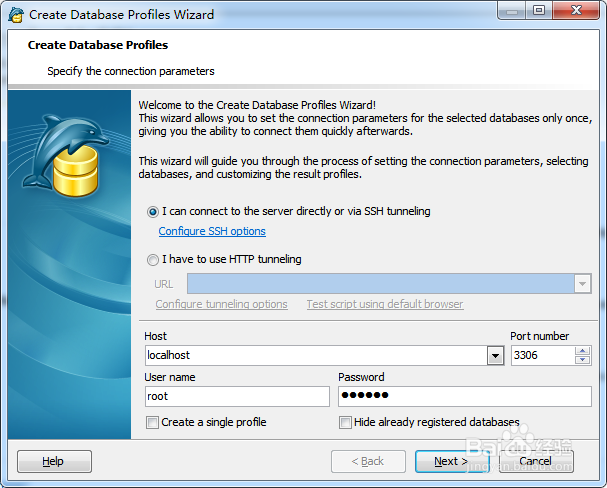Select the HTTP tunneling radio option
The width and height of the screenshot is (607, 488).
[153, 260]
